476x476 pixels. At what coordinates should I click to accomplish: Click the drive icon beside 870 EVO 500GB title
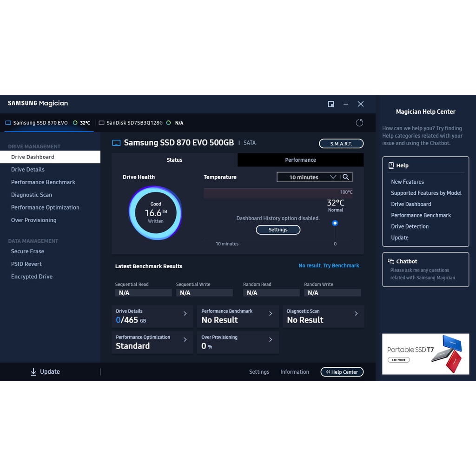[x=116, y=143]
